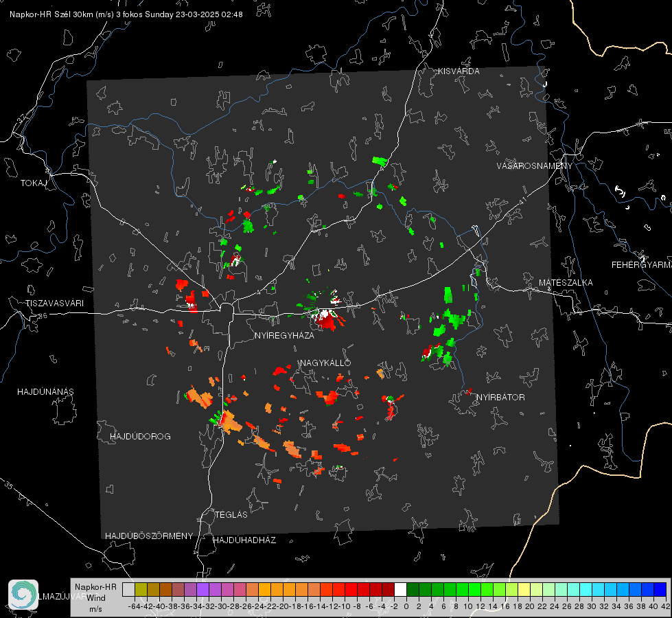
Task: Click road number 36 near Tiszavasvári
Action: (x=43, y=316)
